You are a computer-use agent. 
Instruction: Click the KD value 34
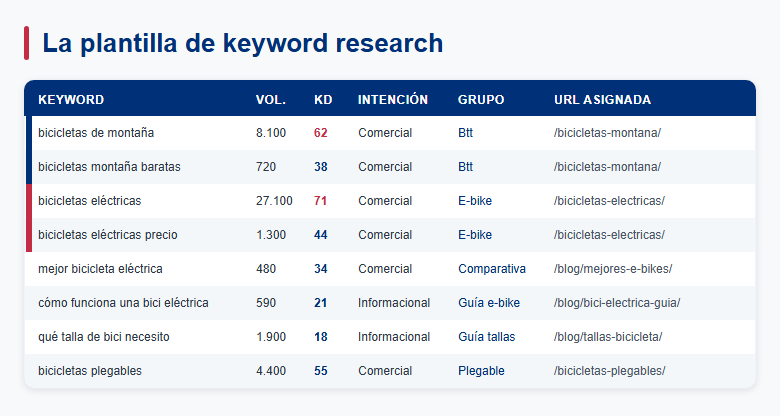point(321,269)
